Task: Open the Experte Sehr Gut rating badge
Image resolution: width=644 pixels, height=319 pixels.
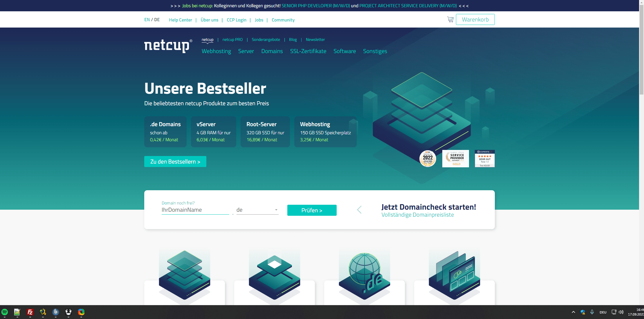Action: tap(485, 159)
